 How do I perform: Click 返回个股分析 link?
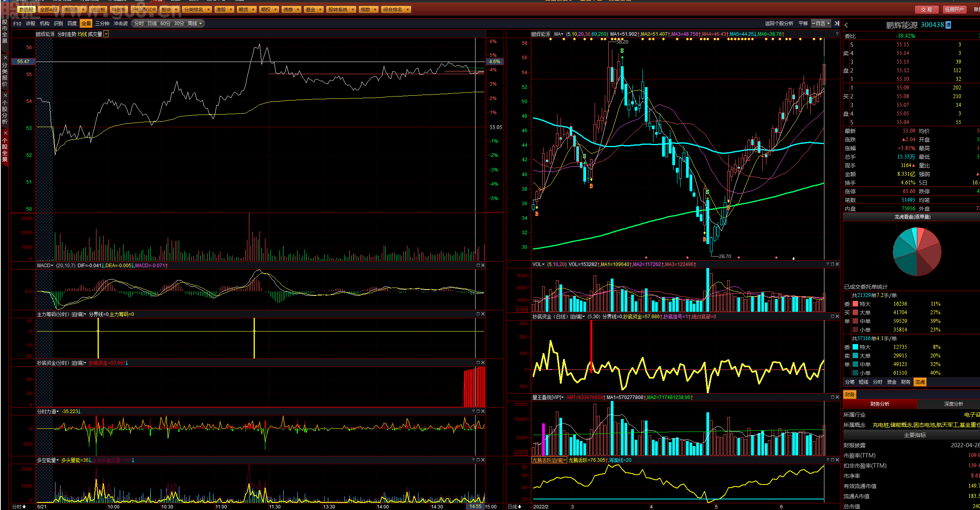coord(779,24)
